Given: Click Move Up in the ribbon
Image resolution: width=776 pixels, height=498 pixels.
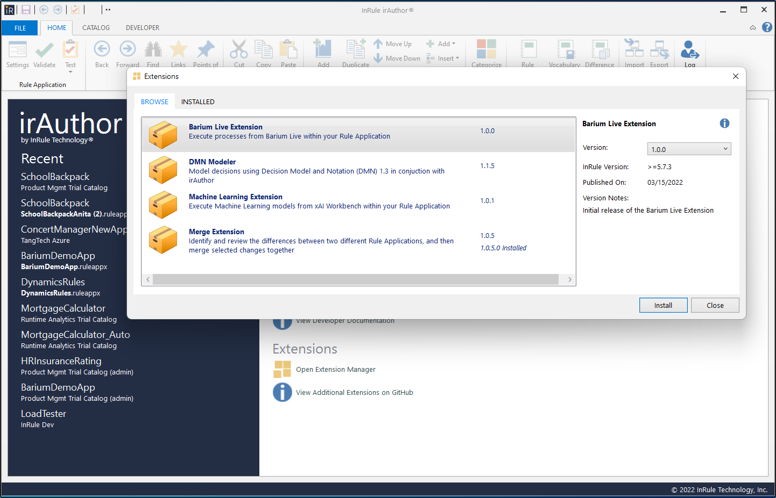Looking at the screenshot, I should point(393,44).
